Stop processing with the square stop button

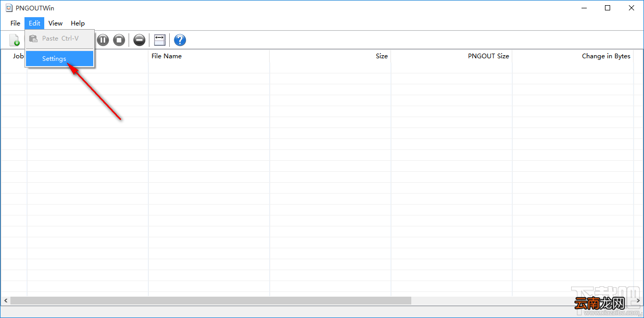click(x=119, y=40)
